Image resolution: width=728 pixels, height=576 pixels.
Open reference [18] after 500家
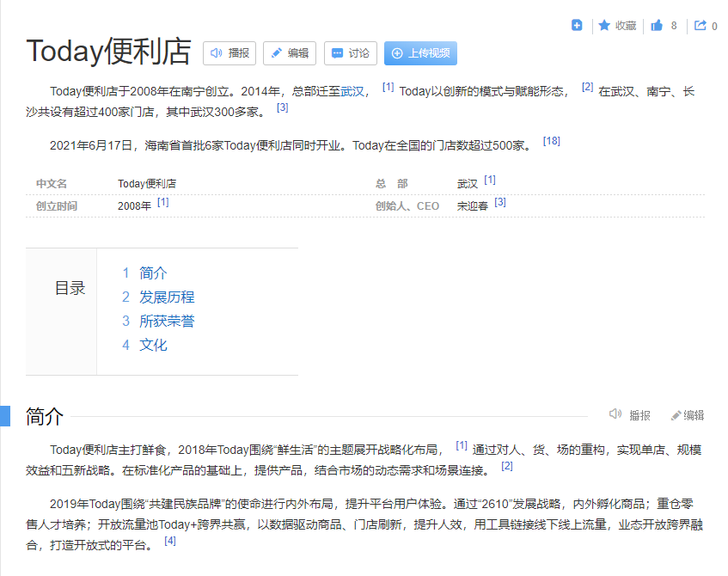pyautogui.click(x=552, y=141)
